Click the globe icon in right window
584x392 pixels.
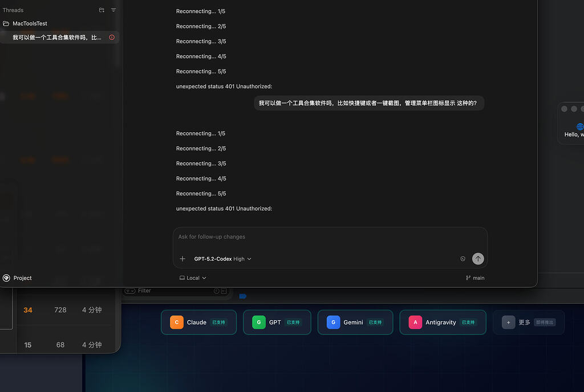point(580,126)
